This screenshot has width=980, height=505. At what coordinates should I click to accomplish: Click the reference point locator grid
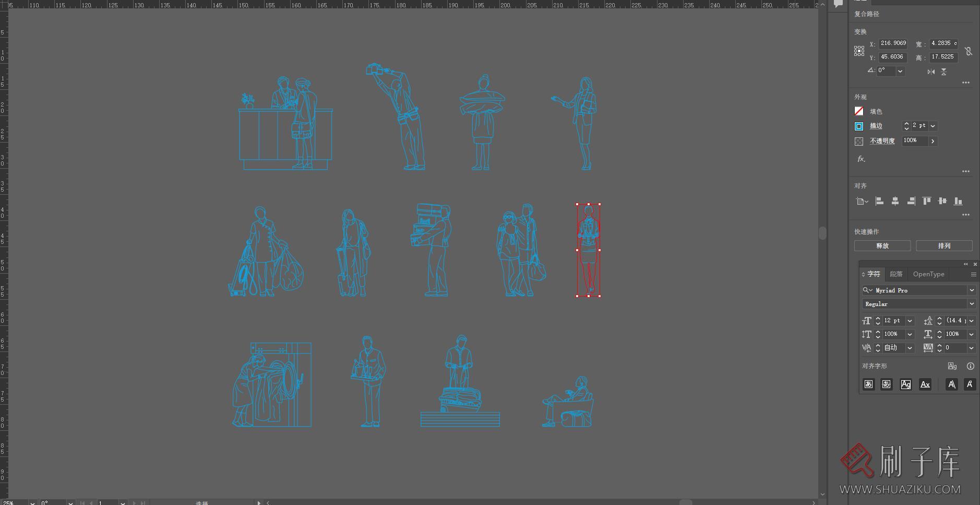(x=859, y=51)
